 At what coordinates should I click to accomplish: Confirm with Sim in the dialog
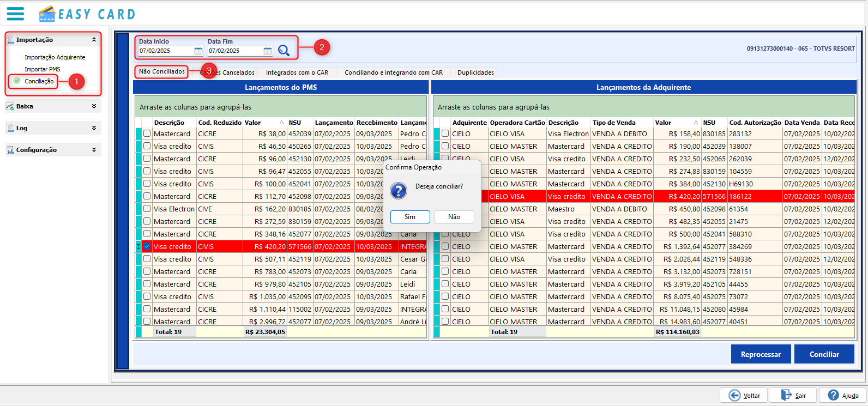[410, 217]
